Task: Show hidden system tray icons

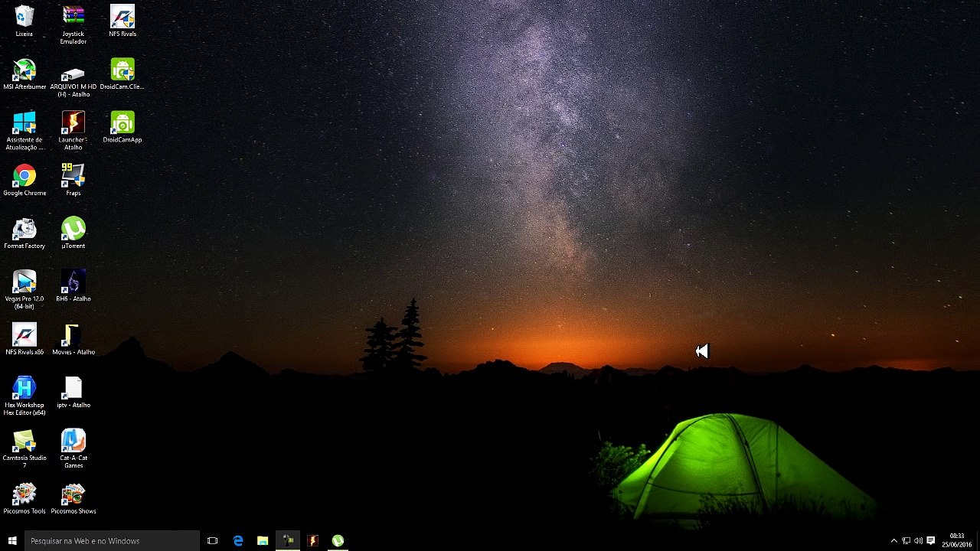Action: [893, 540]
